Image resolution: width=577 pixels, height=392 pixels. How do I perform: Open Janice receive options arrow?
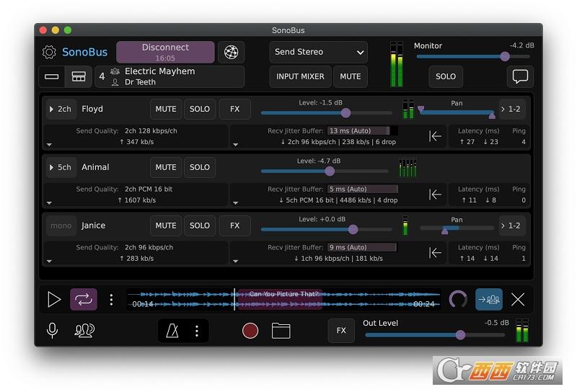click(x=236, y=261)
